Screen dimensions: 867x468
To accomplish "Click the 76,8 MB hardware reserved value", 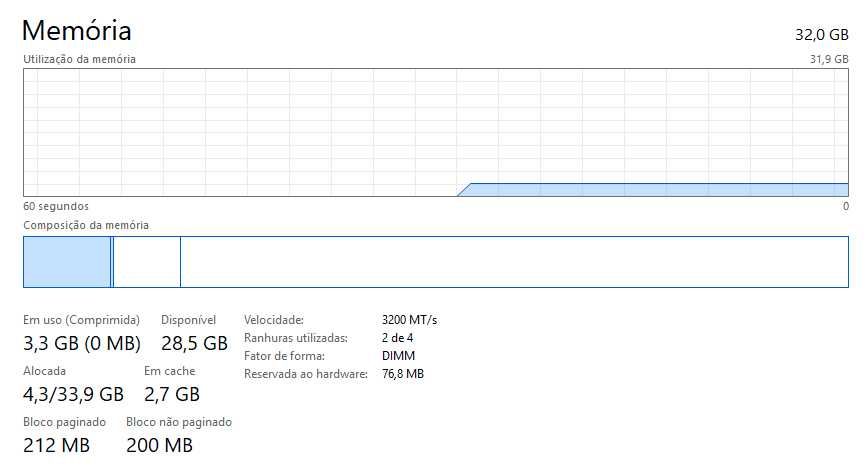I will [403, 374].
